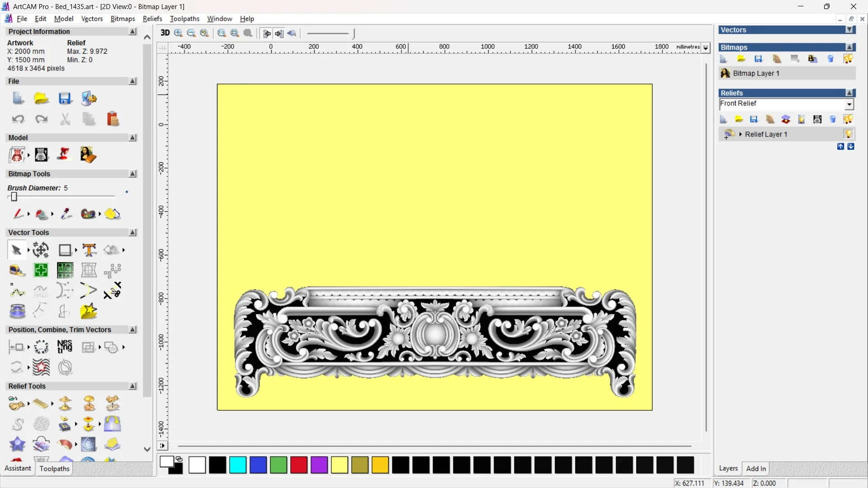Image resolution: width=868 pixels, height=488 pixels.
Task: Click the Paste clipboard icon
Action: tap(113, 119)
